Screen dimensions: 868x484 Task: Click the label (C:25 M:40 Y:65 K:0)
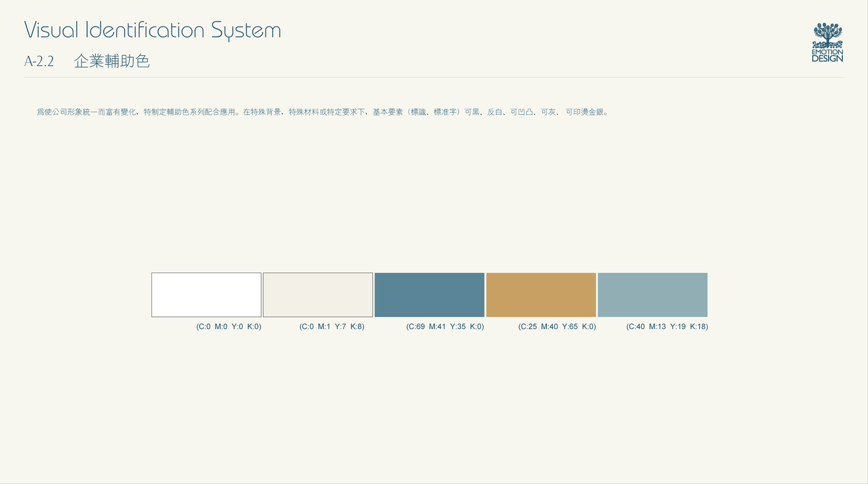tap(557, 326)
